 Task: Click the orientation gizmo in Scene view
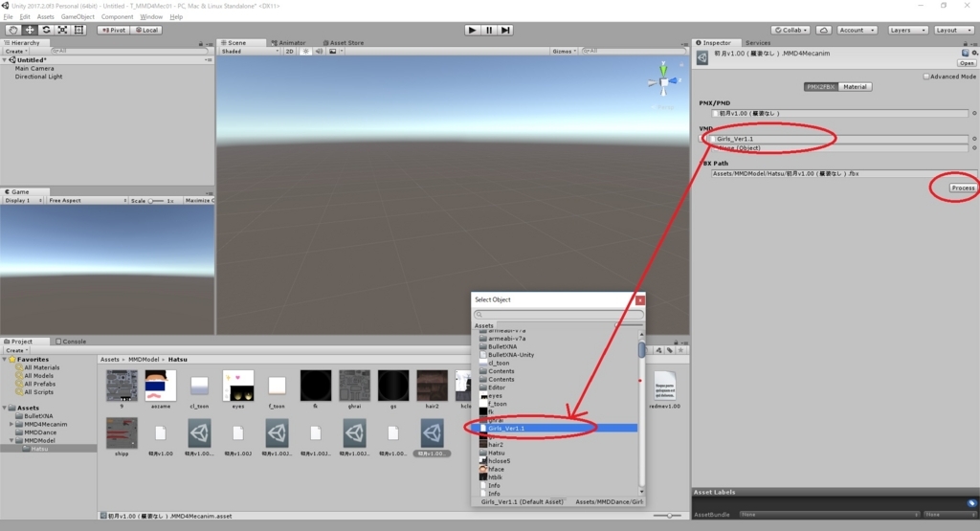[664, 80]
